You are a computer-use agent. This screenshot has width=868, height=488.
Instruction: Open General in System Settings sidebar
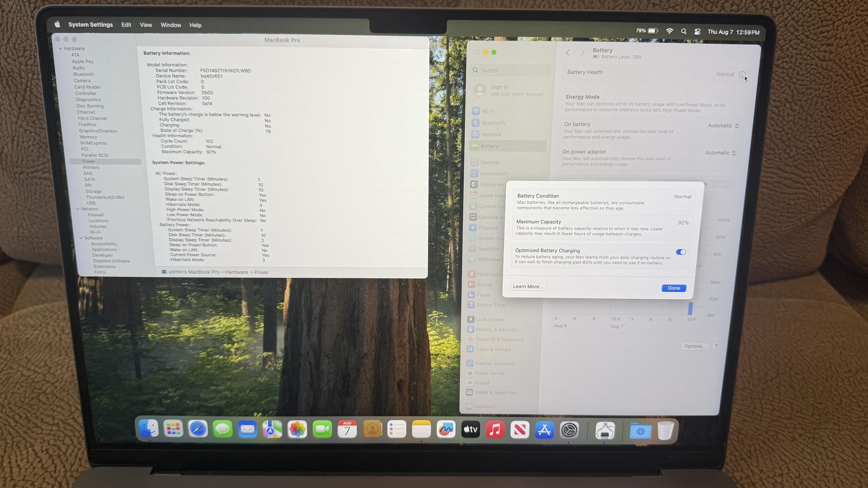tap(485, 162)
